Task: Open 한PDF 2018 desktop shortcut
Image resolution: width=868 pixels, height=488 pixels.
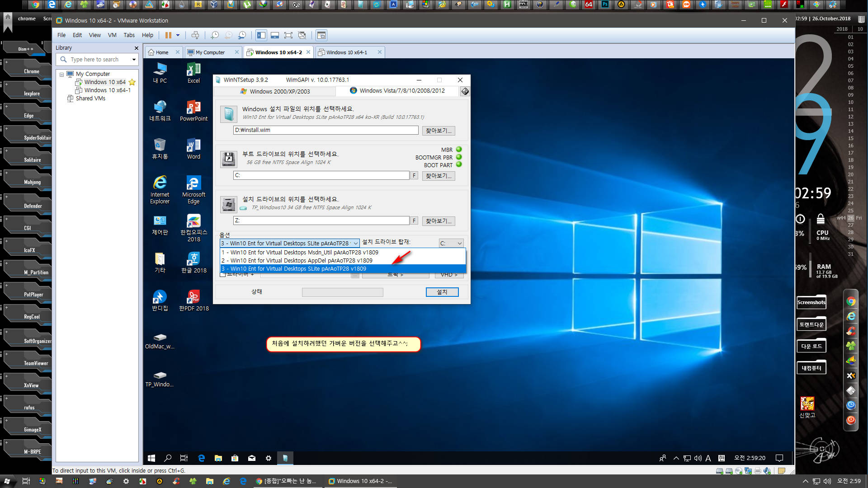Action: pos(193,300)
